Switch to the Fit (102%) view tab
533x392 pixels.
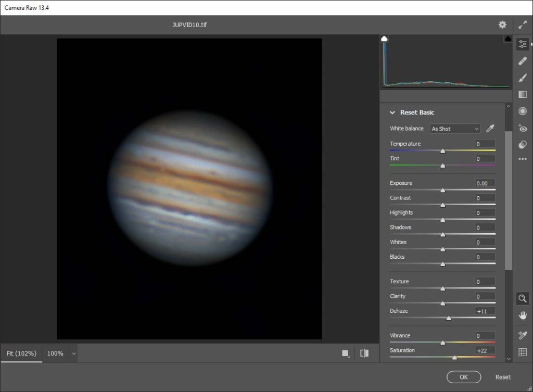tap(21, 353)
